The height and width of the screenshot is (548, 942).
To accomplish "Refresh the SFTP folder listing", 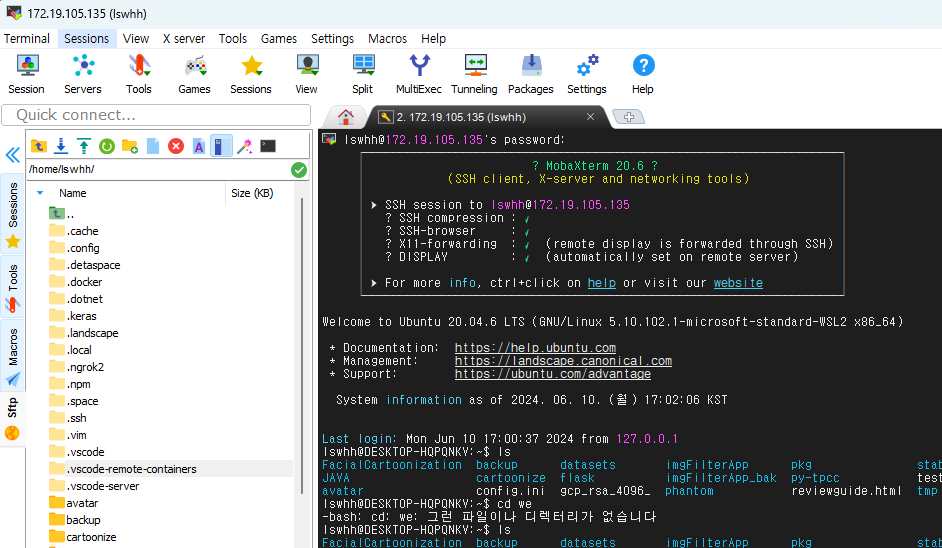I will click(x=107, y=146).
